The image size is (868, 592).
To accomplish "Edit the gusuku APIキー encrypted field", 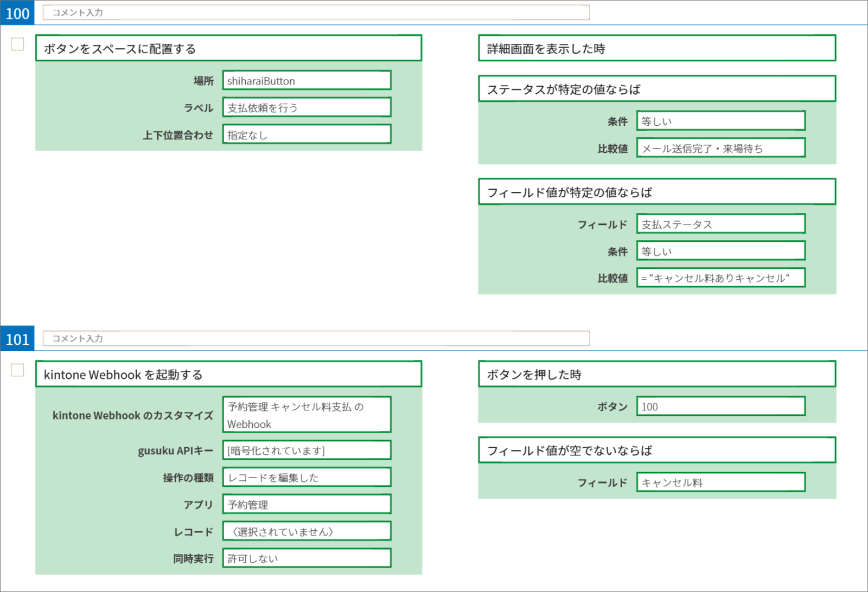I will 307,451.
